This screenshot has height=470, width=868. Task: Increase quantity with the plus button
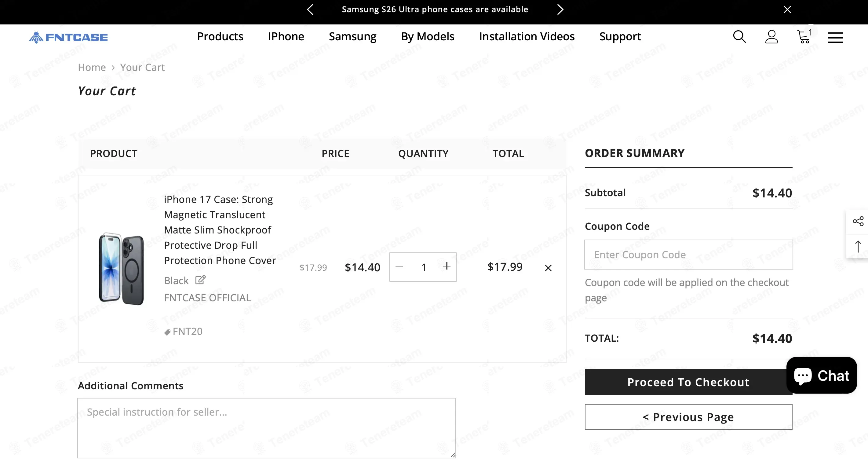pos(447,266)
